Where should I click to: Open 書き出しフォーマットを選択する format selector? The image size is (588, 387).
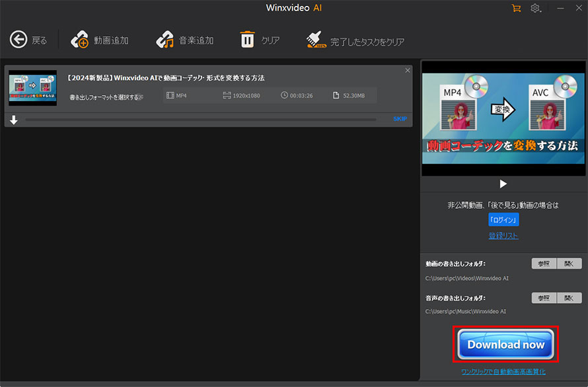[106, 97]
